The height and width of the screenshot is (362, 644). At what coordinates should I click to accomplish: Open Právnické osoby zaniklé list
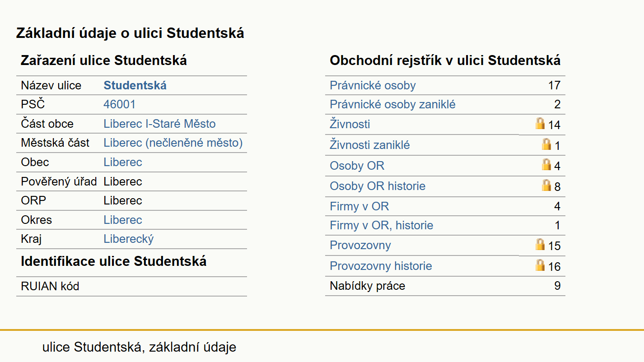(392, 105)
